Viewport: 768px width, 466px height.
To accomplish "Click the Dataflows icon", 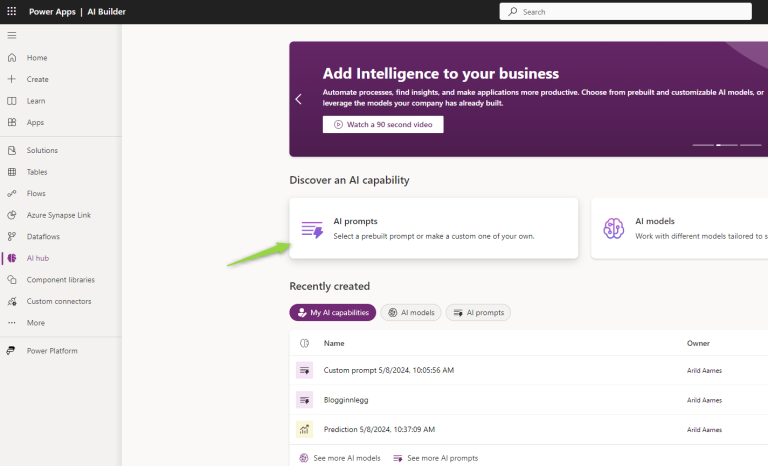I will pyautogui.click(x=12, y=237).
